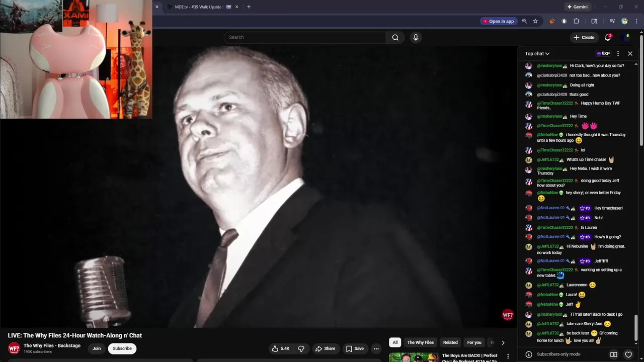This screenshot has width=644, height=362.
Task: Open The Why Files - Backstage channel name
Action: (52, 345)
